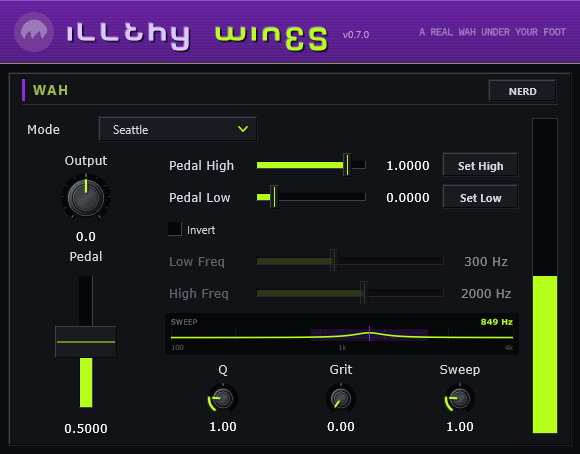The image size is (580, 454).
Task: Click the Sweep knob value 1.00
Action: [x=460, y=427]
